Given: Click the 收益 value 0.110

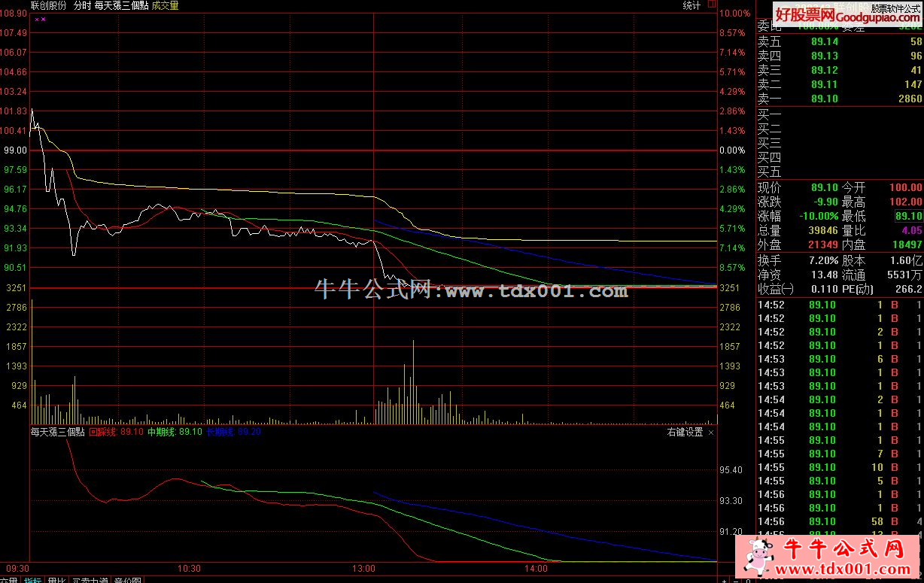Looking at the screenshot, I should point(825,289).
